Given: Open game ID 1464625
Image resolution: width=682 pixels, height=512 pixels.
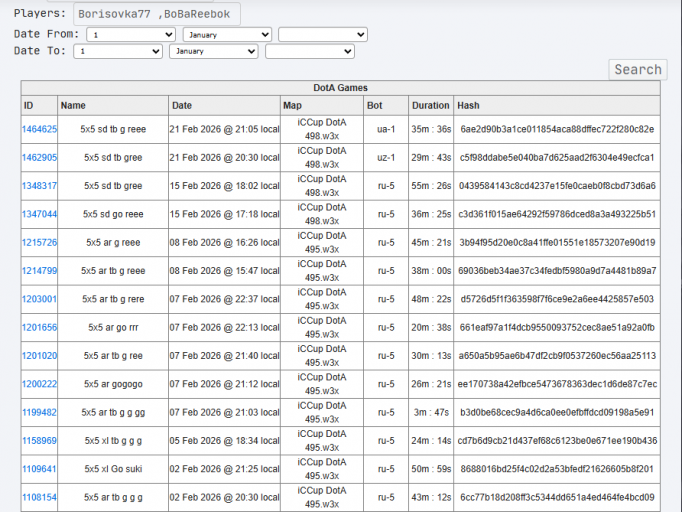Looking at the screenshot, I should tap(39, 129).
